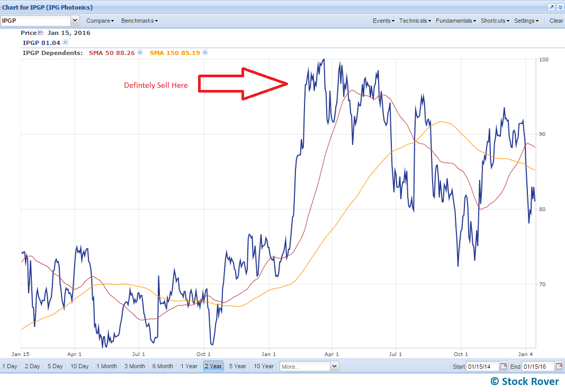Open the Technicals menu
Image resolution: width=565 pixels, height=392 pixels.
[415, 21]
